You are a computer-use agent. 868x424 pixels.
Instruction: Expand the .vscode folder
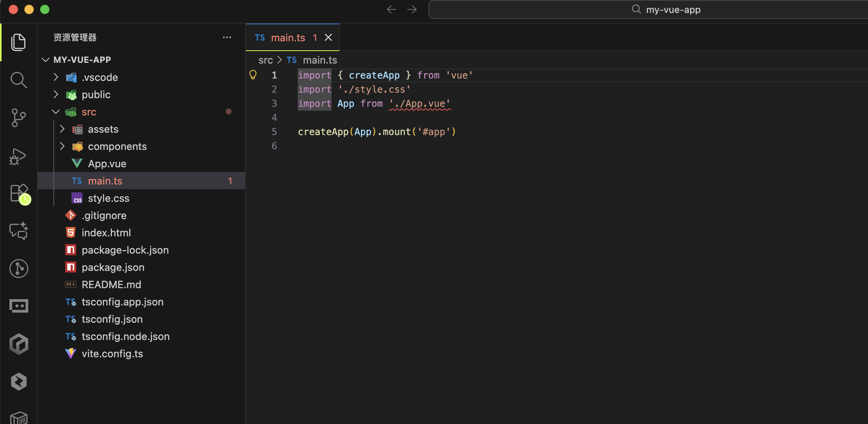[56, 77]
